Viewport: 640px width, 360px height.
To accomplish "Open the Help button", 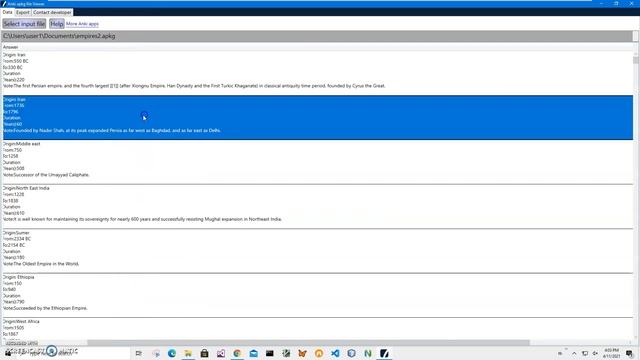I will [x=57, y=24].
